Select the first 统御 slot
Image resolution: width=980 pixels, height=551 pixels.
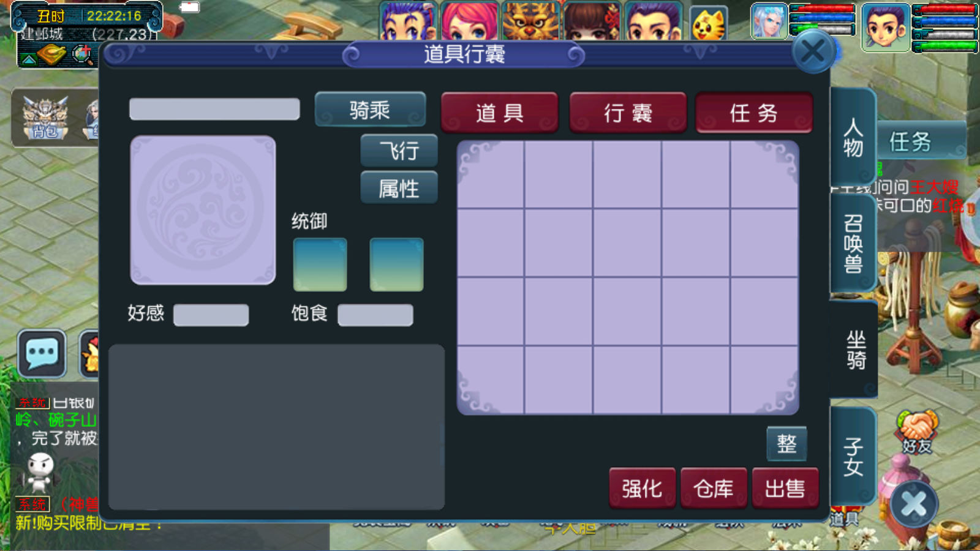[320, 264]
